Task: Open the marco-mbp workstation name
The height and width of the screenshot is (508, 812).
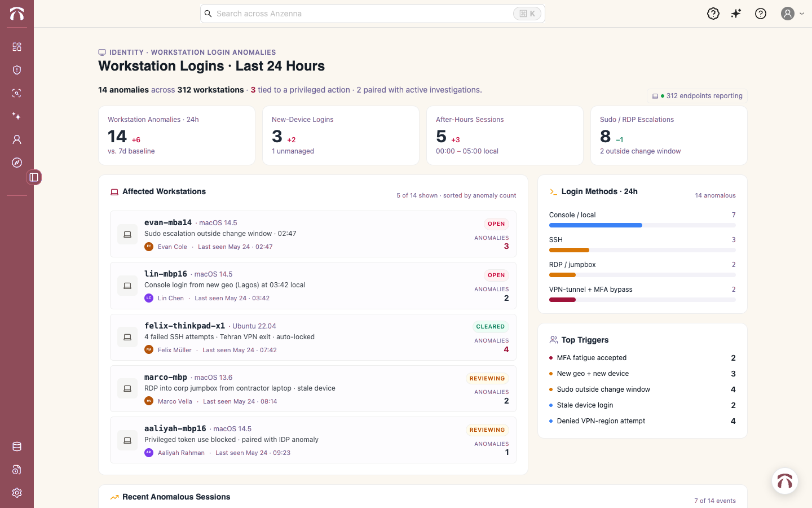Action: click(x=166, y=377)
